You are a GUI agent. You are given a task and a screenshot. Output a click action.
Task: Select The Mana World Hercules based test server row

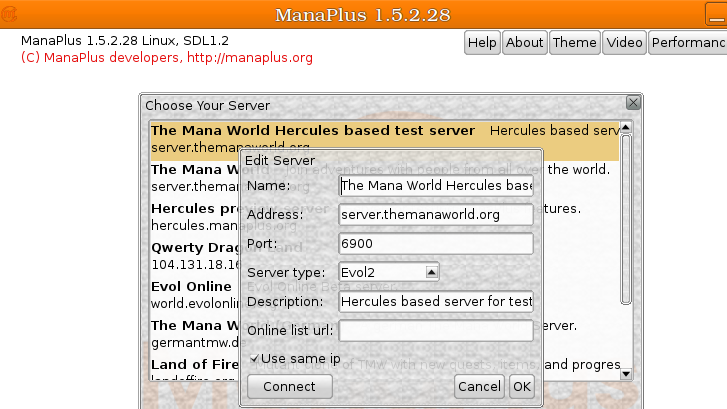tap(385, 139)
